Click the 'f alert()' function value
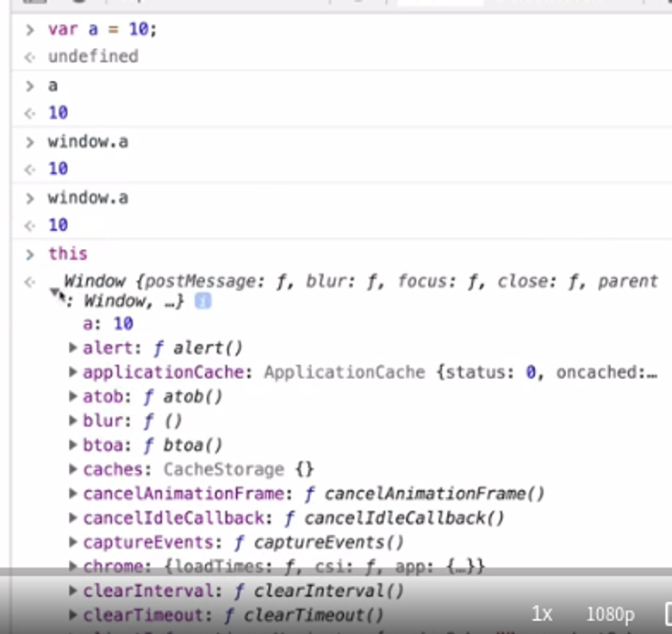This screenshot has height=634, width=672. click(198, 348)
